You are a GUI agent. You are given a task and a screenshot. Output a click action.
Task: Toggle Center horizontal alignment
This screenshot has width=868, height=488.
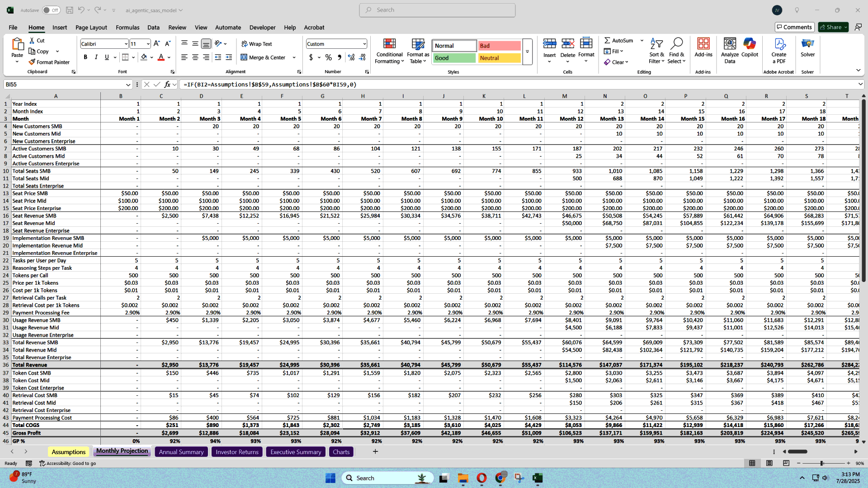click(195, 57)
